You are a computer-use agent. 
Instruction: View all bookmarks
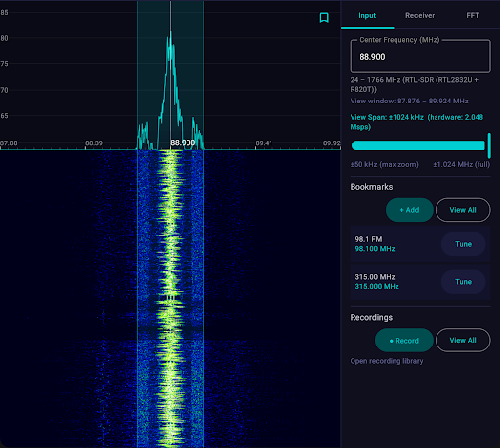pos(463,210)
